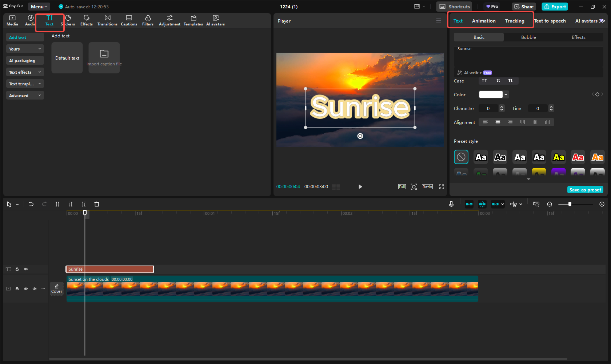Switch to the Animation tab
Screen dimensions: 611x364
click(x=483, y=21)
